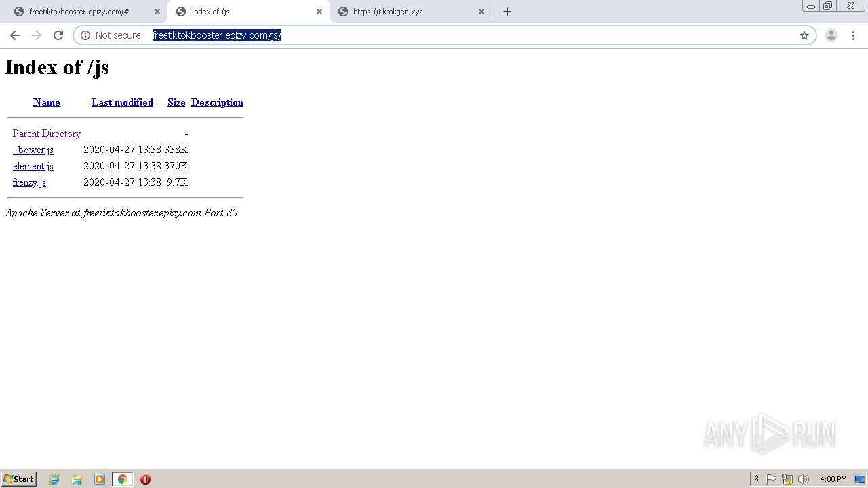This screenshot has height=488, width=868.
Task: Close the Index of /js tab
Action: coord(319,12)
